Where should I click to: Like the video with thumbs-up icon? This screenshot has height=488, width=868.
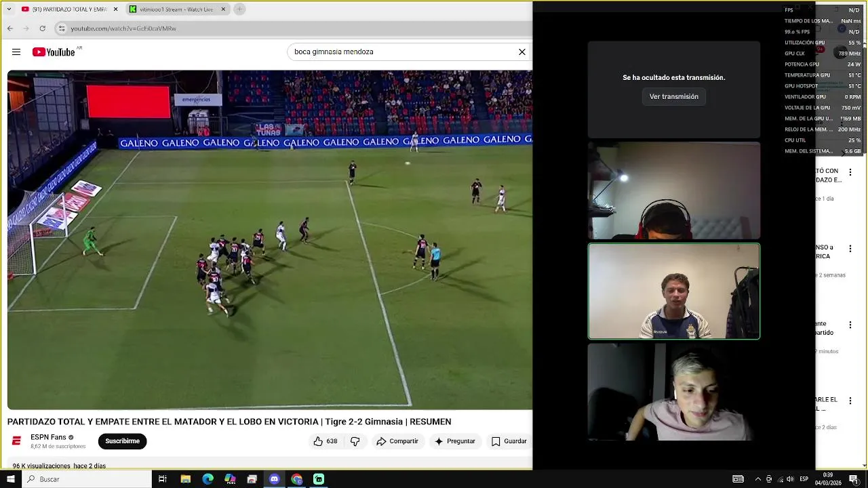(x=325, y=441)
